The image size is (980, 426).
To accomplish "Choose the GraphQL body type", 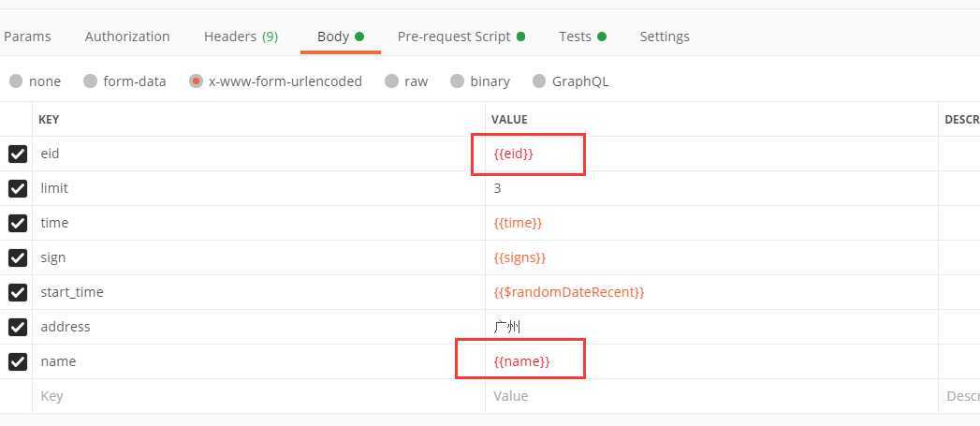I will [571, 81].
